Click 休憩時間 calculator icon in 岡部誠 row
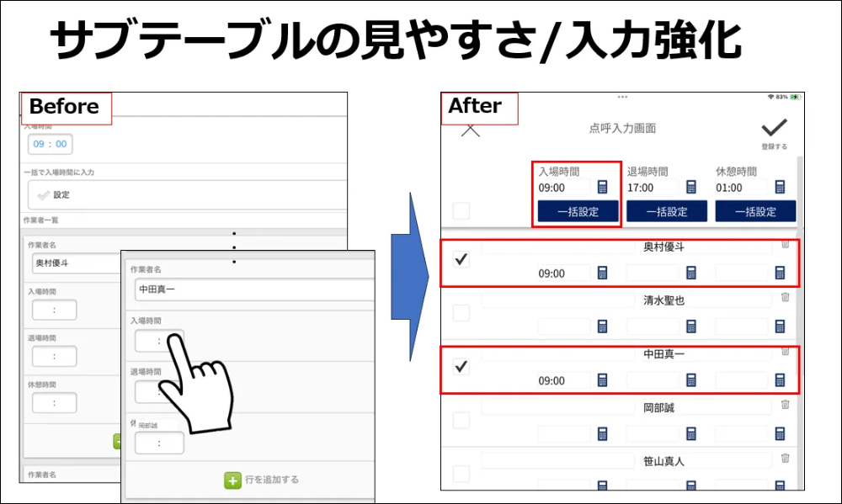 coord(780,433)
